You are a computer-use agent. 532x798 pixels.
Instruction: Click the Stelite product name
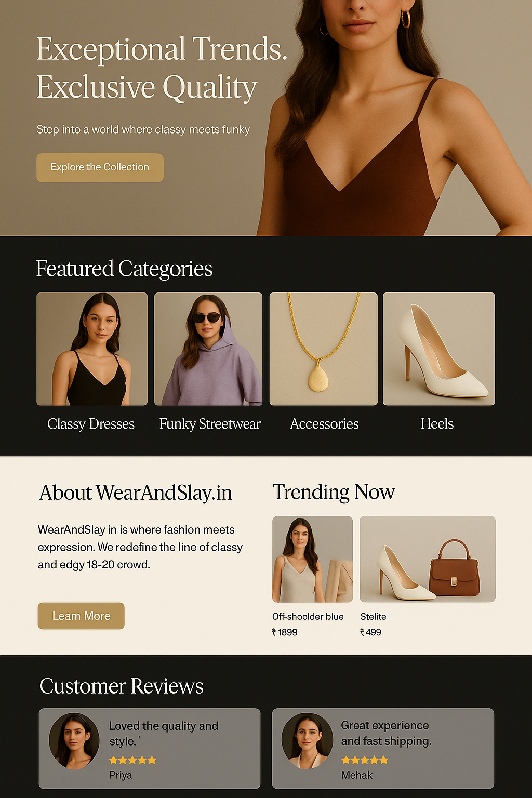(373, 616)
